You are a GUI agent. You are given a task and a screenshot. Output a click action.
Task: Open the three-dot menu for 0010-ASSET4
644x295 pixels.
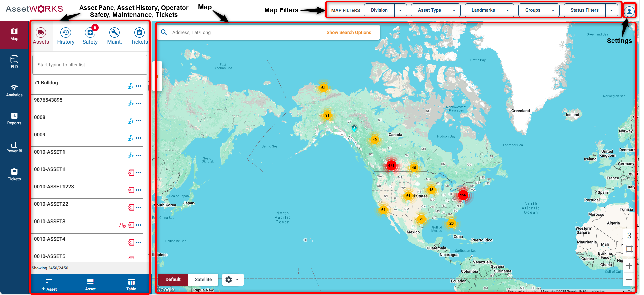139,242
